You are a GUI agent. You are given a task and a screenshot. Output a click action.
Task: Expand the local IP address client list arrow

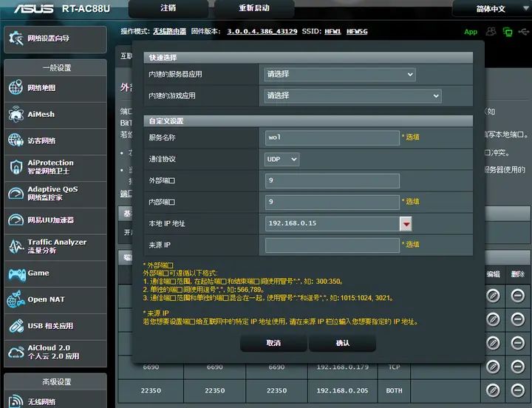406,224
